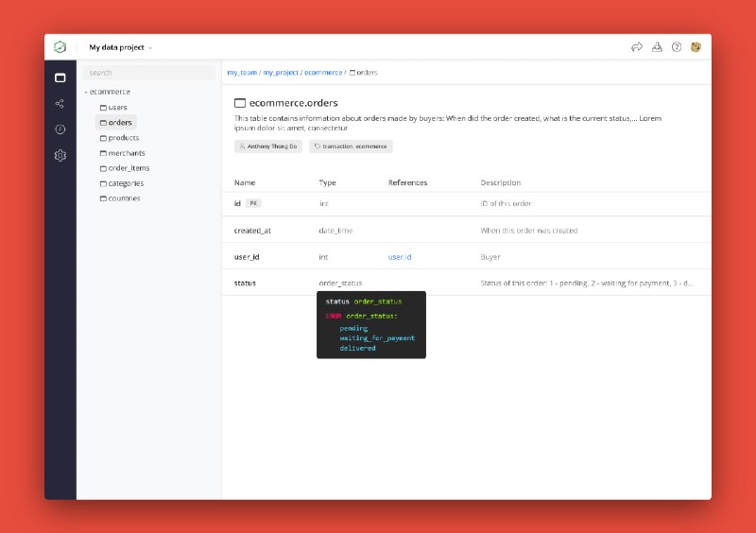Open the history clock sidebar icon
This screenshot has width=756, height=533.
pyautogui.click(x=60, y=129)
